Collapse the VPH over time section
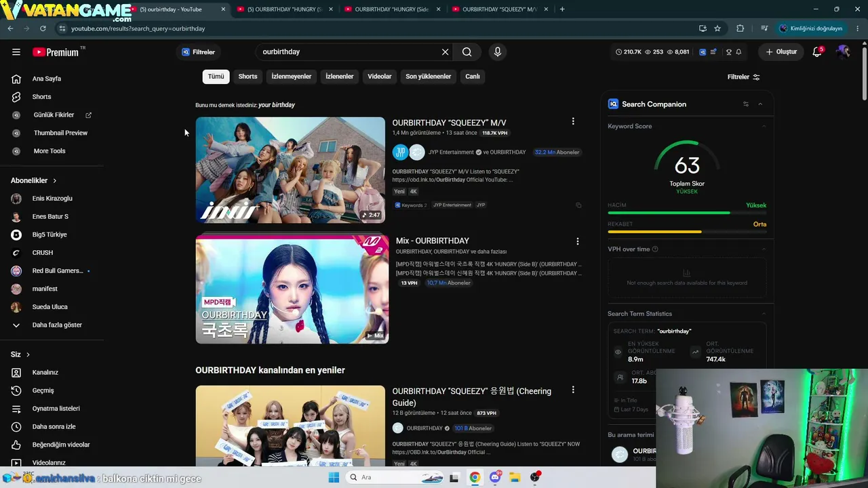Screen dimensions: 868x488 point(764,249)
